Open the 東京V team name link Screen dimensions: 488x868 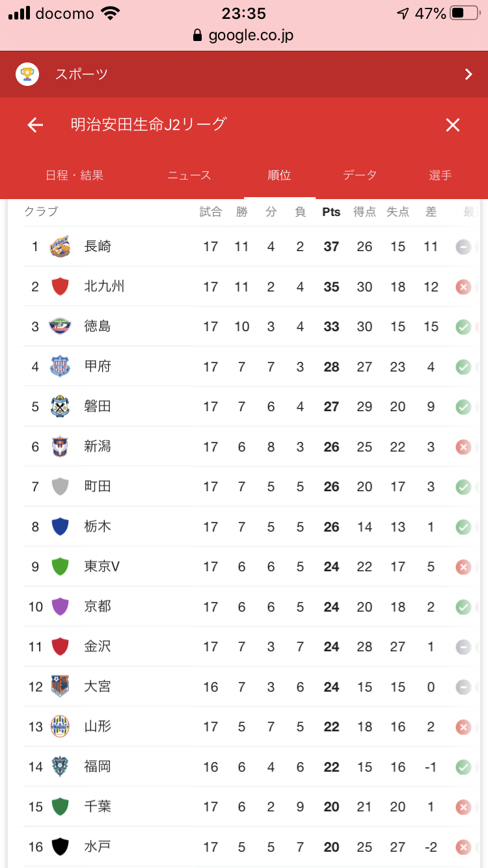(102, 567)
